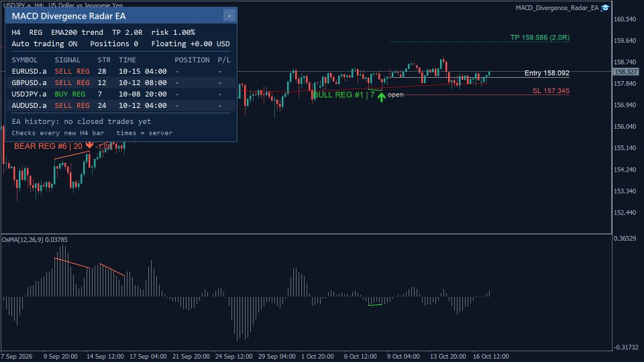The image size is (644, 362).
Task: Click the SELL REG signal for EURUSD.a
Action: (x=72, y=71)
